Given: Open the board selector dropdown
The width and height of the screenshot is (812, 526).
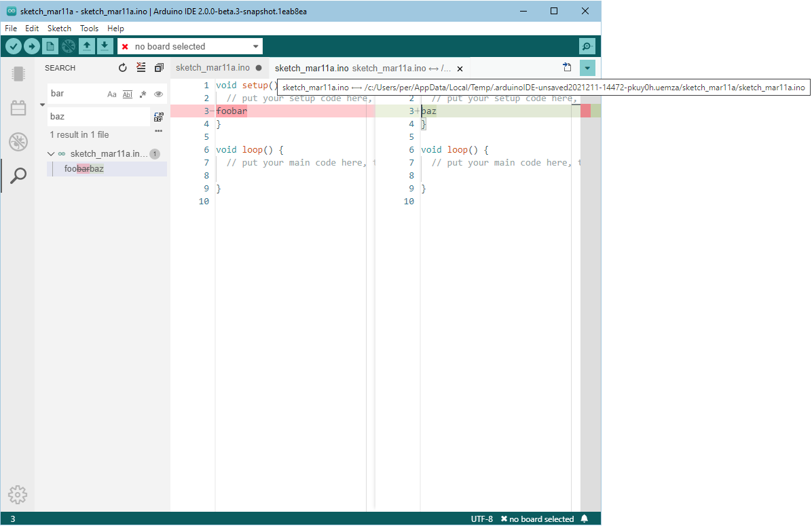Looking at the screenshot, I should click(190, 47).
